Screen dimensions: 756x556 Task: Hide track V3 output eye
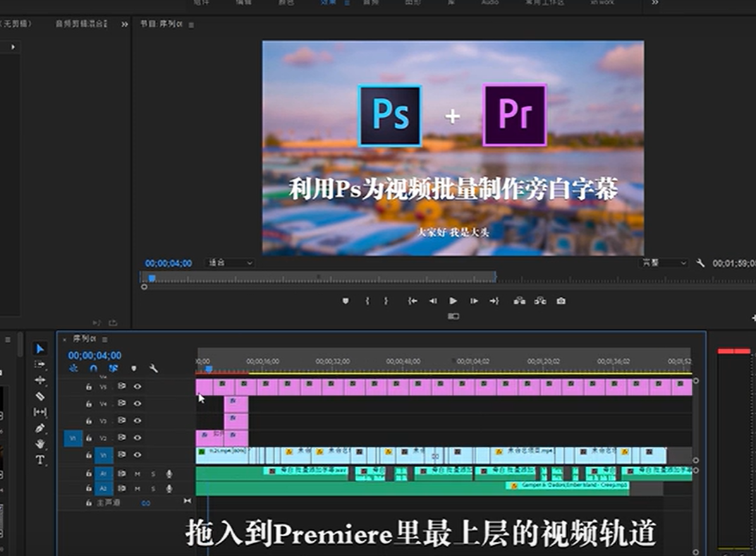pos(138,421)
